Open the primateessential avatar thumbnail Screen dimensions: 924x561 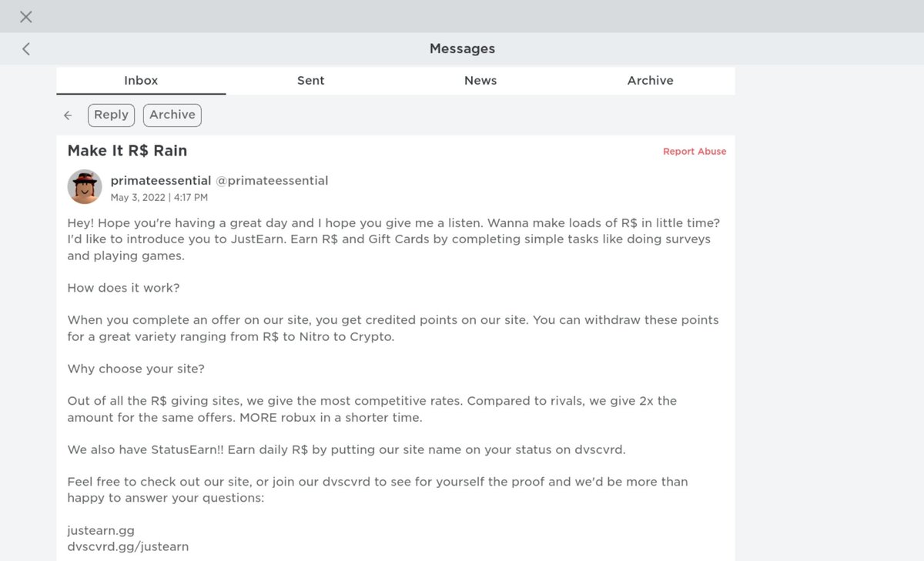[x=85, y=187]
